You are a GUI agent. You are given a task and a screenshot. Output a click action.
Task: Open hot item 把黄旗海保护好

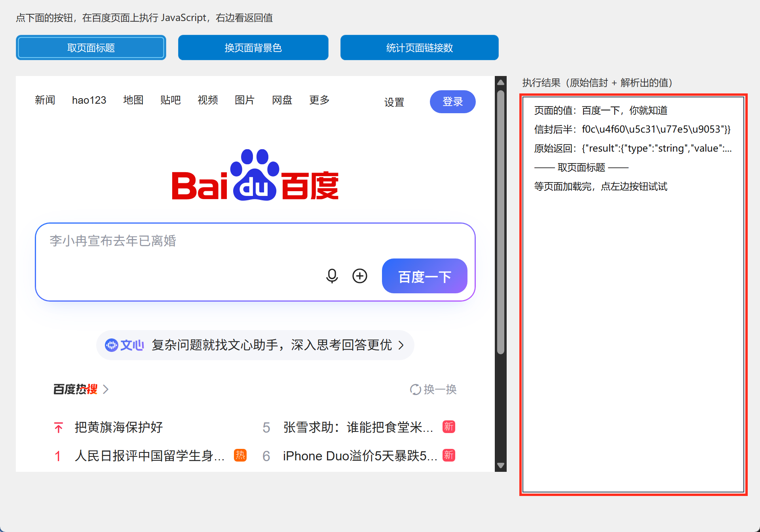[119, 427]
